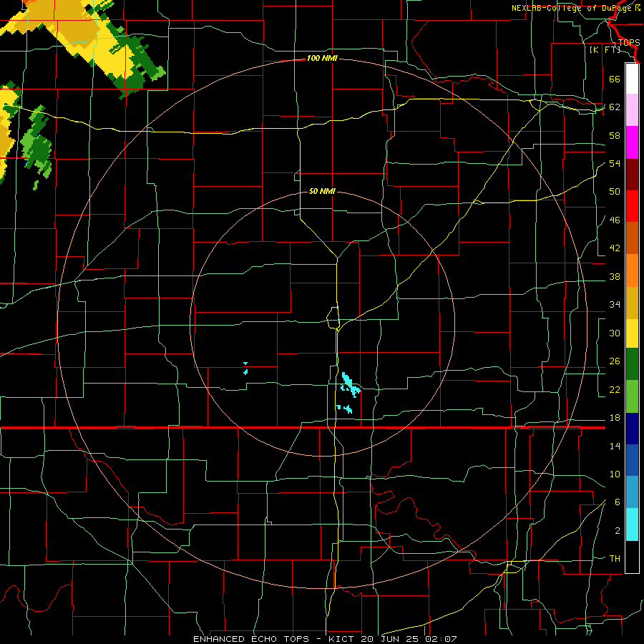Click legend value 18
This screenshot has height=644, width=644.
pos(615,418)
